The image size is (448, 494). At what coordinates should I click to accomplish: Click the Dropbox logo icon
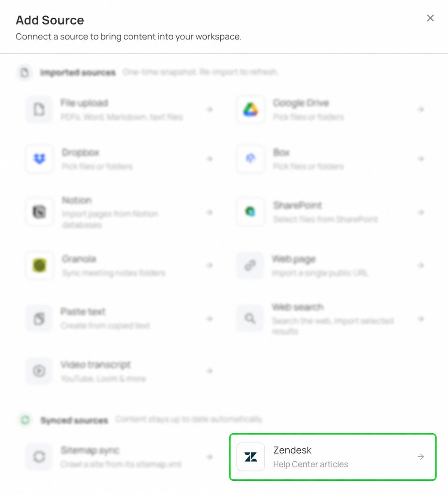point(39,159)
